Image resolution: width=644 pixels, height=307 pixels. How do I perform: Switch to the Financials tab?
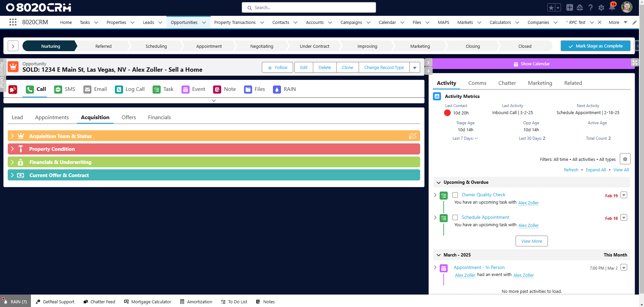[159, 117]
